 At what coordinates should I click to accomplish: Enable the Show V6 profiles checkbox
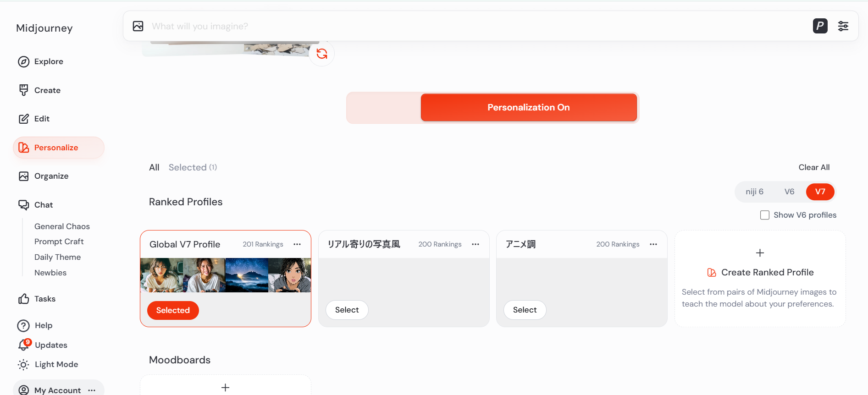764,215
